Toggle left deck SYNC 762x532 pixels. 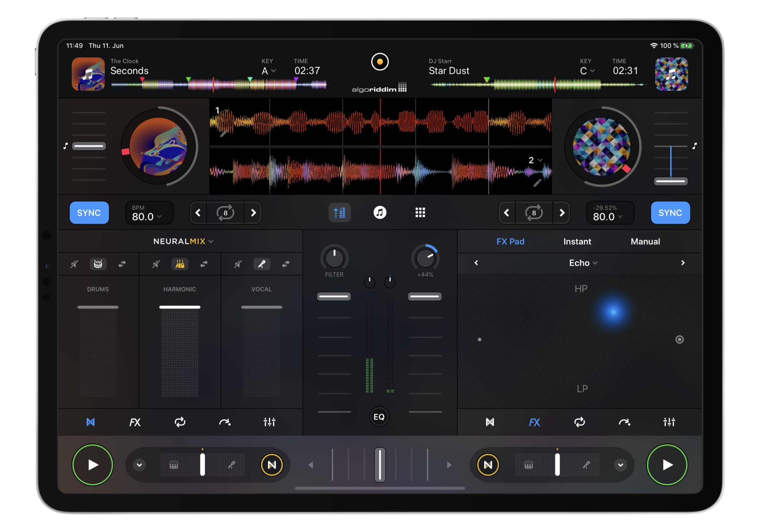point(89,213)
